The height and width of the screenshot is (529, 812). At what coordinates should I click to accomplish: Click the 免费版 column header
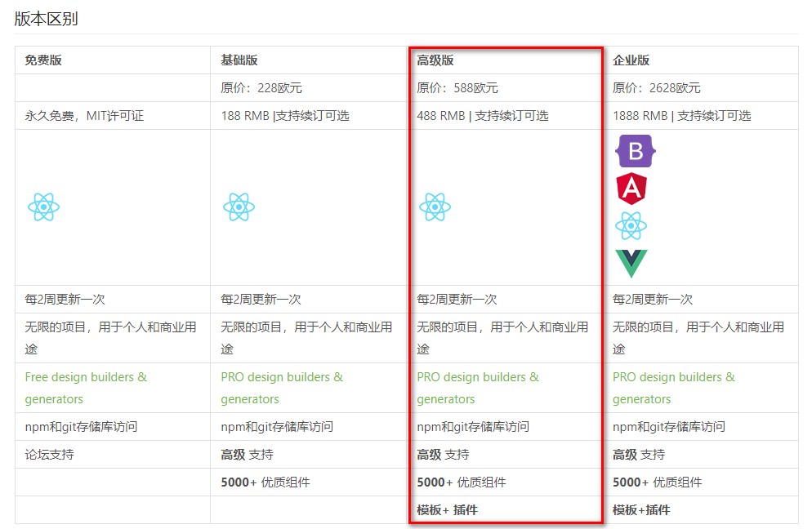(x=43, y=60)
